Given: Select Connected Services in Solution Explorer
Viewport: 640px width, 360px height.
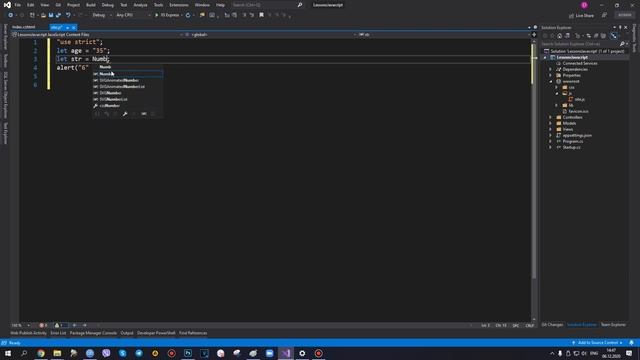Looking at the screenshot, I should [580, 63].
